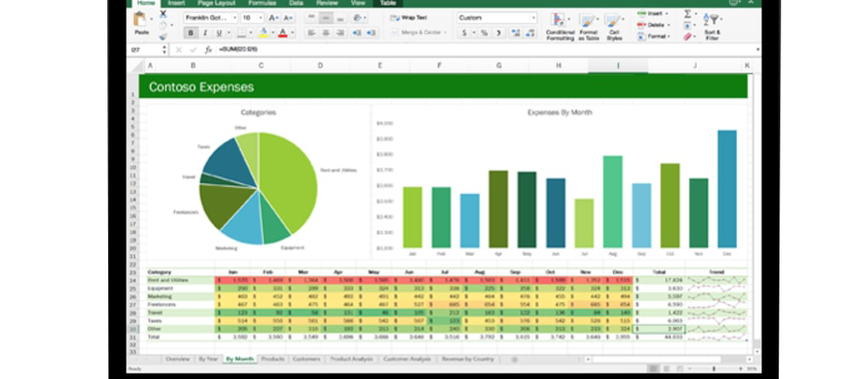Expand the Custom number format dropdown
Image resolution: width=868 pixels, height=379 pixels.
(x=497, y=17)
